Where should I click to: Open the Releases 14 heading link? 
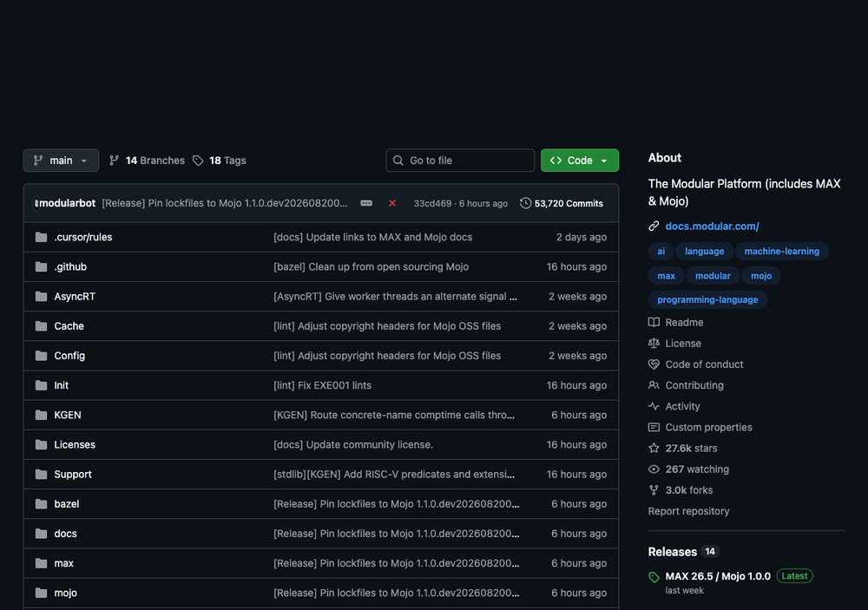[684, 552]
